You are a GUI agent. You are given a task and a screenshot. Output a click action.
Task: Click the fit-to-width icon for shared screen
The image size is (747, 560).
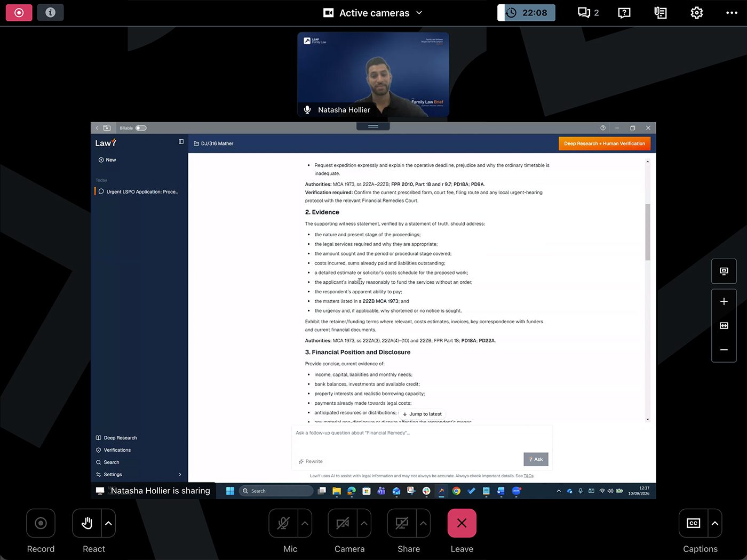(x=724, y=325)
